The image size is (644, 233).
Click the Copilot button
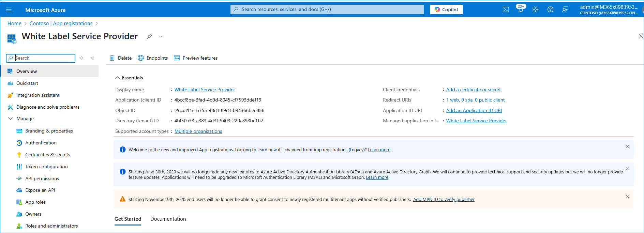[x=446, y=10]
